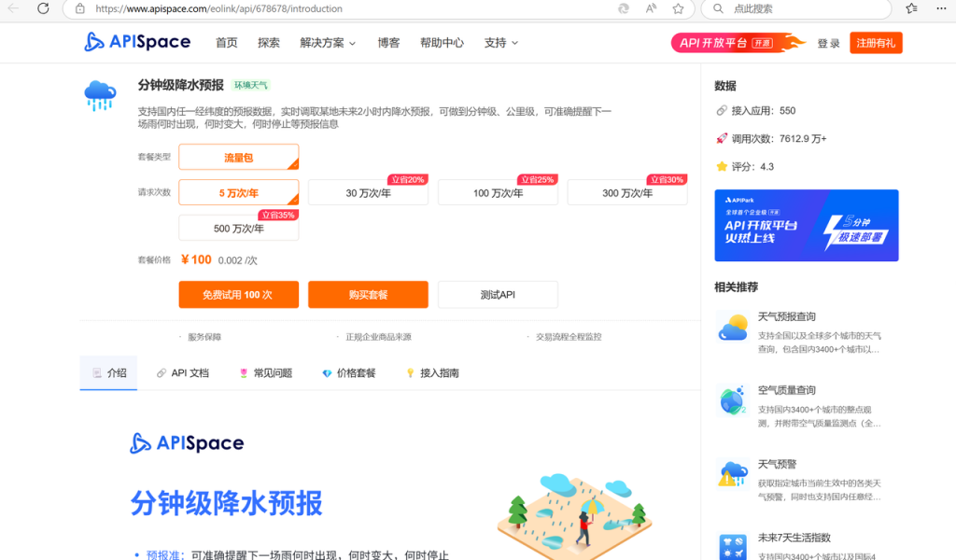956x560 pixels.
Task: Select the 500 万次/年 option
Action: tap(238, 228)
